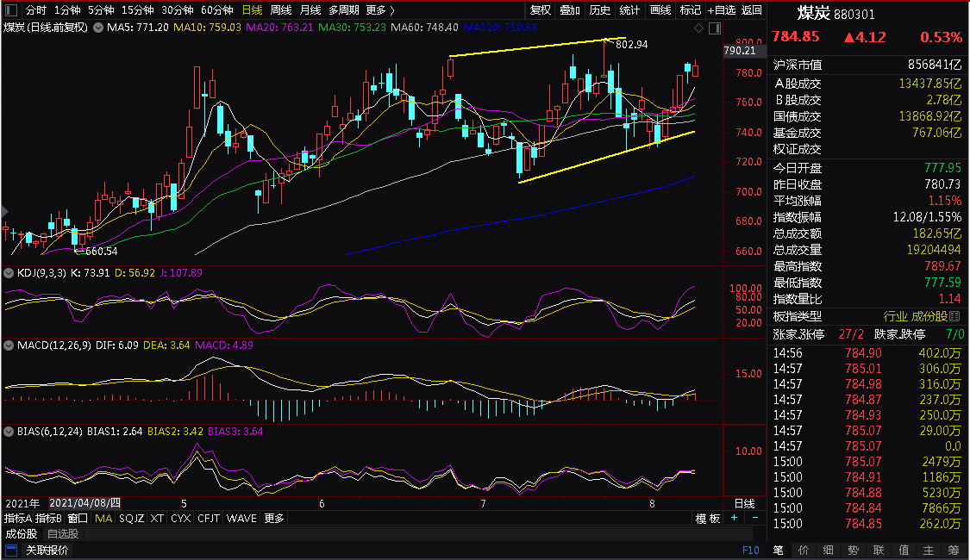Expand the 更多 periods menu
The image size is (970, 560).
click(380, 9)
